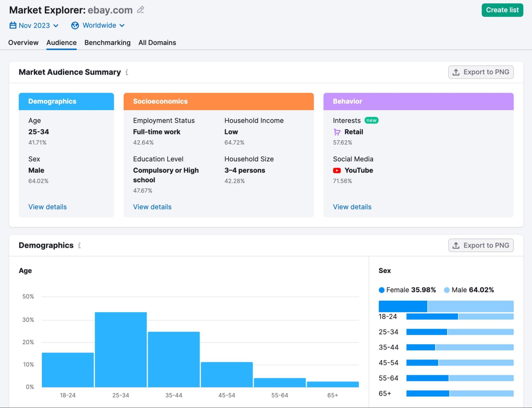This screenshot has height=408, width=532.
Task: Open View details under Socioeconomics
Action: [152, 207]
